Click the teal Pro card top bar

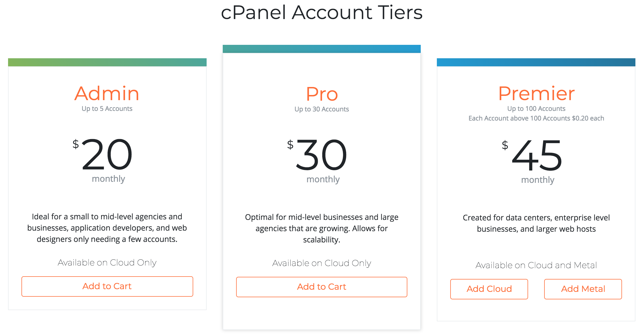(x=321, y=49)
